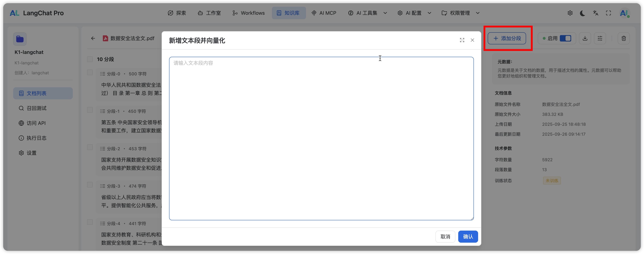Enter browser fullscreen via top-right icon
The height and width of the screenshot is (254, 644).
(608, 13)
